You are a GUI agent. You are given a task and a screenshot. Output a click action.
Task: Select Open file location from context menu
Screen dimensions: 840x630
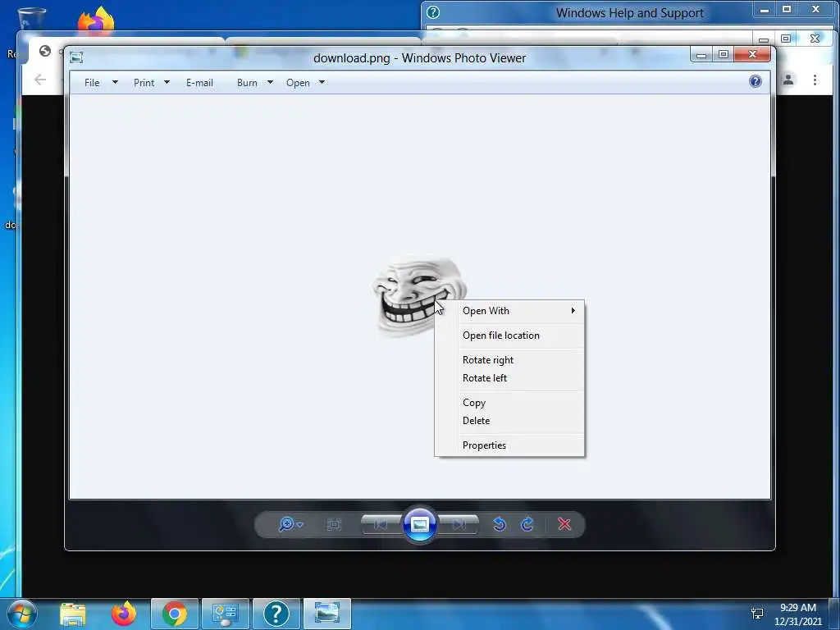click(509, 336)
